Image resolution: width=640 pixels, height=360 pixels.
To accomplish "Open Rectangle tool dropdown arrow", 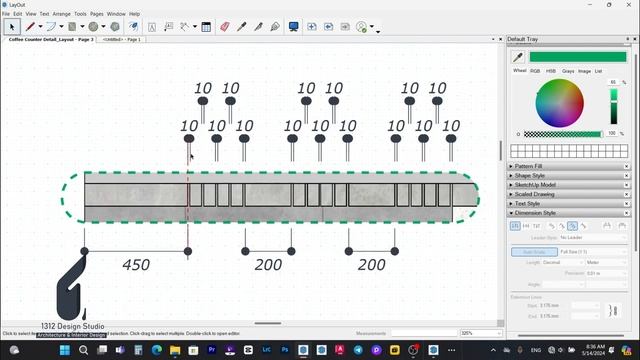I will (82, 27).
